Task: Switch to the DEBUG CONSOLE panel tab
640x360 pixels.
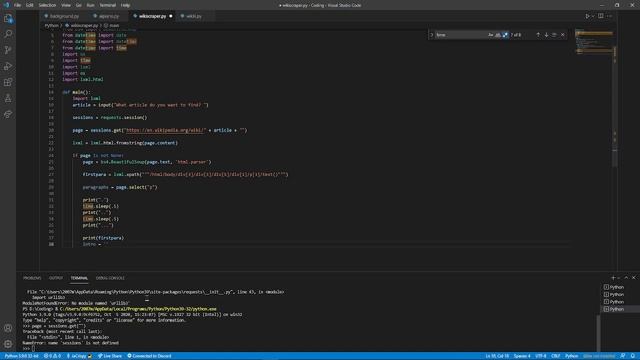Action: click(x=110, y=278)
